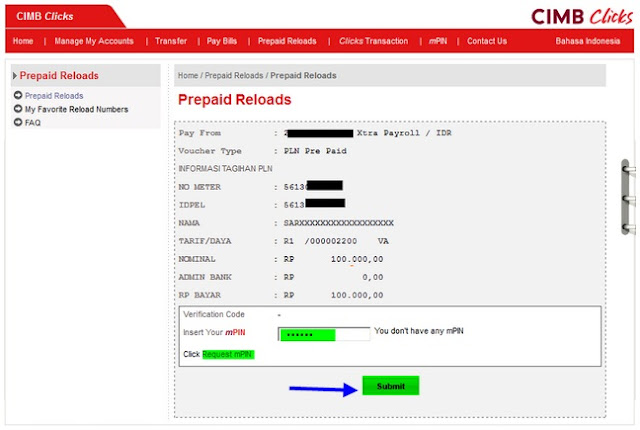Click the arrow bullet beside FAQ
640x430 pixels.
pos(18,122)
